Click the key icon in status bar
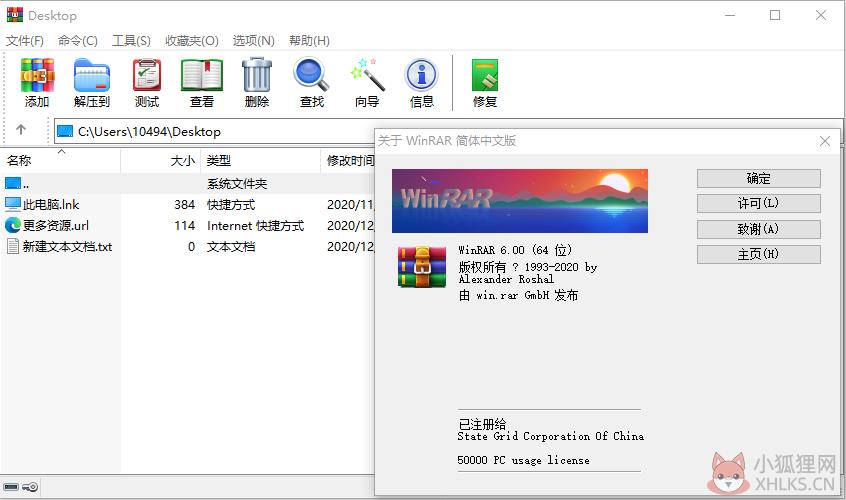Viewport: 846px width, 500px height. tap(30, 487)
